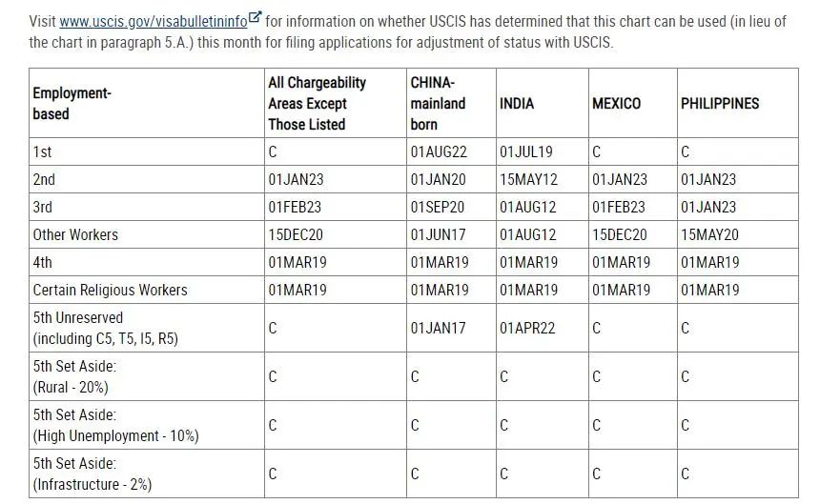Click the PHILIPPINES column header
Screen dimensions: 820x504
720,103
